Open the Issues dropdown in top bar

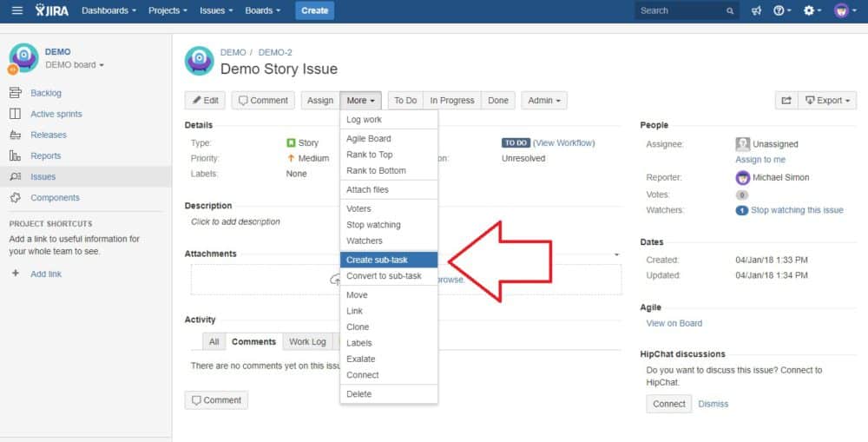(x=216, y=10)
